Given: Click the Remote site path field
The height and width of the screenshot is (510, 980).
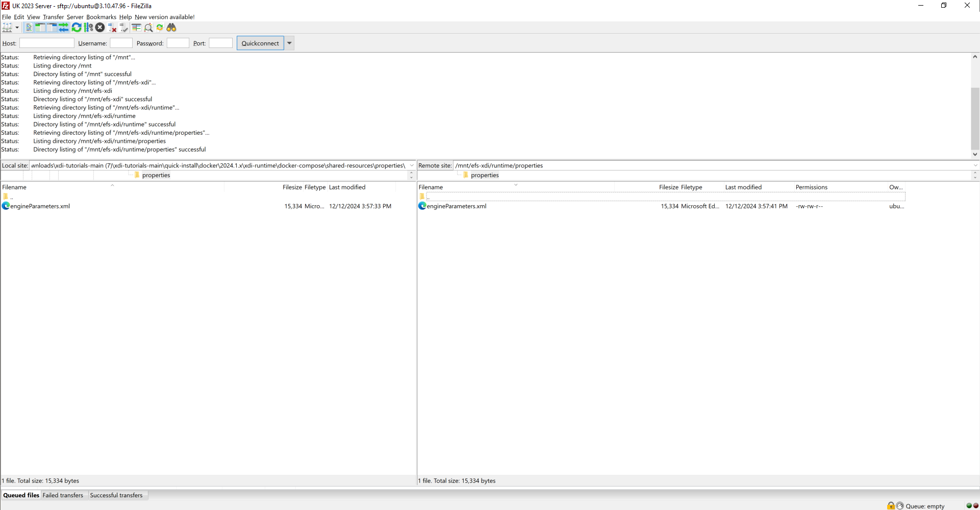Looking at the screenshot, I should 712,165.
